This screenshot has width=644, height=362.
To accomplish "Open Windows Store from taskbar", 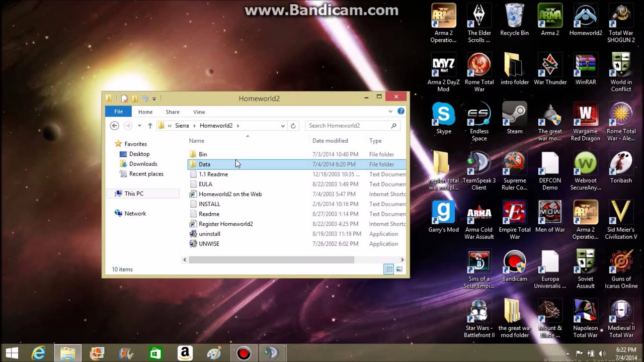I will coord(156,353).
